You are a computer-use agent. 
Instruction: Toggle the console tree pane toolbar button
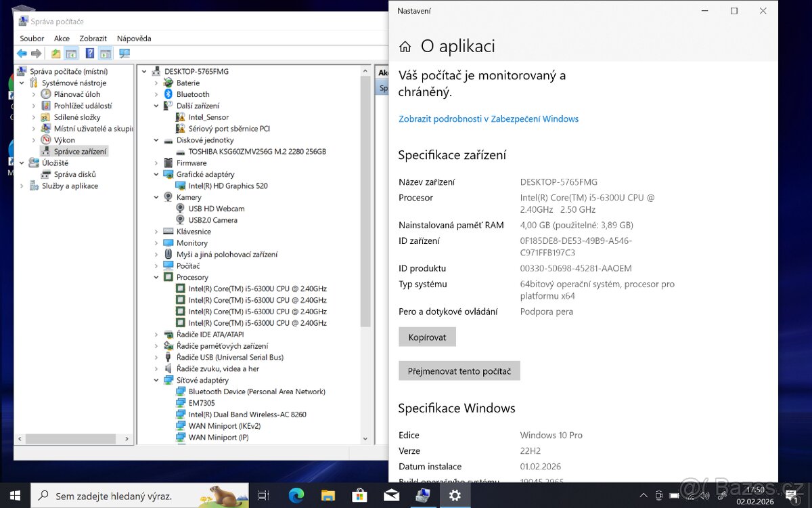(x=72, y=54)
